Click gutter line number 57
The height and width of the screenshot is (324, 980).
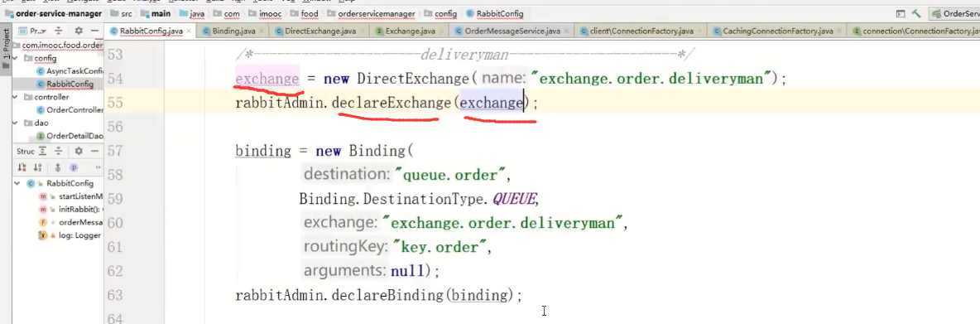click(114, 151)
